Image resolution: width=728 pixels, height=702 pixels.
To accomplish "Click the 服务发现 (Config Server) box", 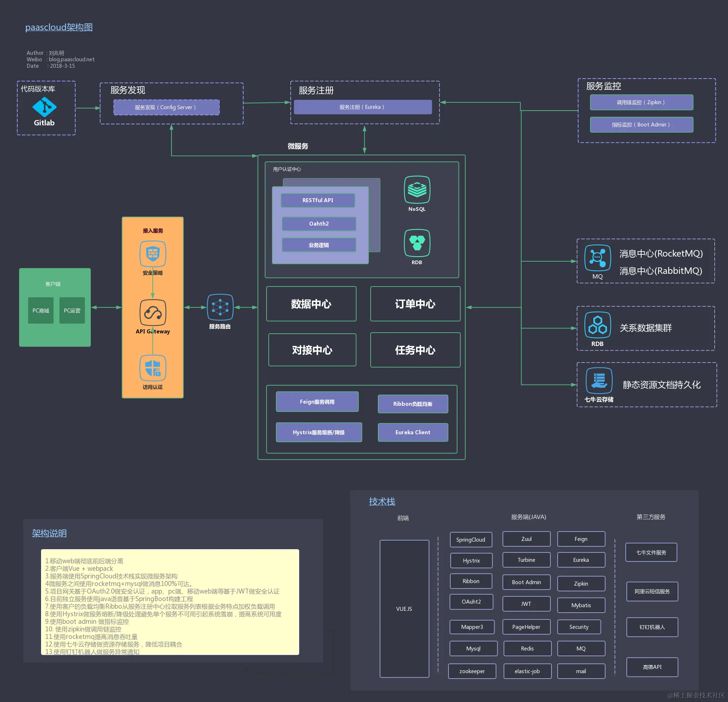I will coord(166,107).
